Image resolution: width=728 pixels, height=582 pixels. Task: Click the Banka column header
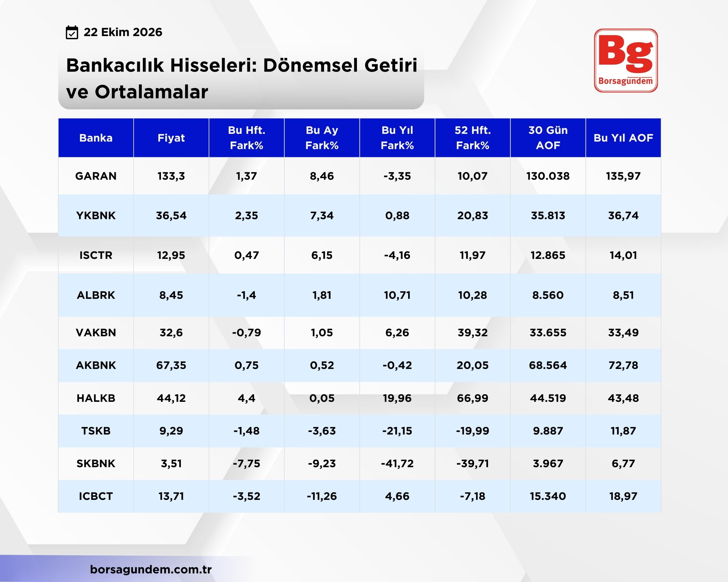(96, 138)
